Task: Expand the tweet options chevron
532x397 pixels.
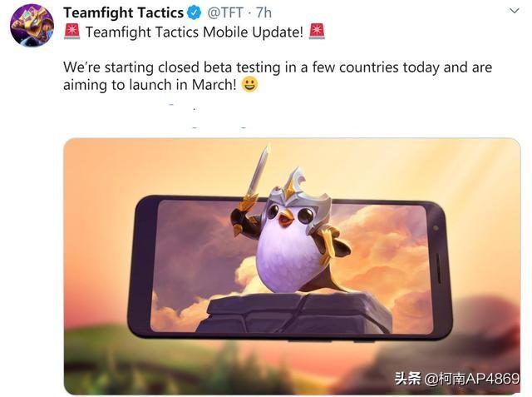Action: click(515, 11)
